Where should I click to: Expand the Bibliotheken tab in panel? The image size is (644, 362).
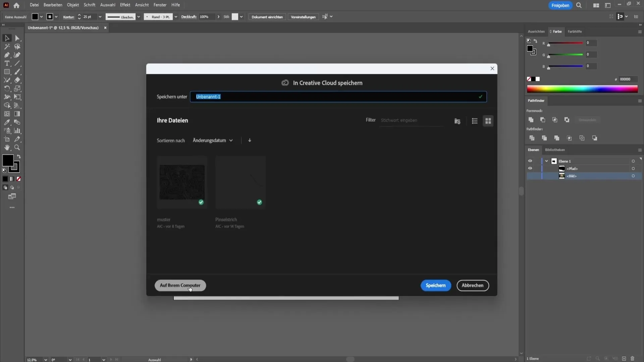coord(555,150)
